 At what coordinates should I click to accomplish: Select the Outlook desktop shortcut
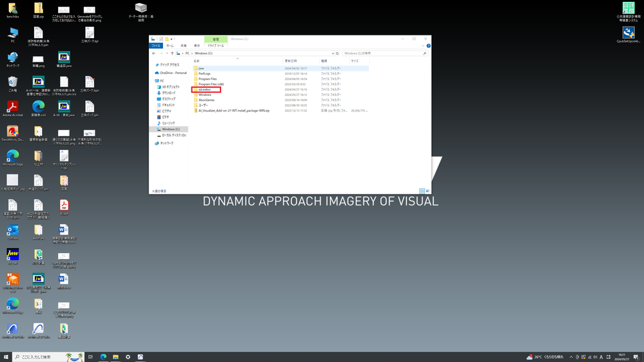coord(13,233)
